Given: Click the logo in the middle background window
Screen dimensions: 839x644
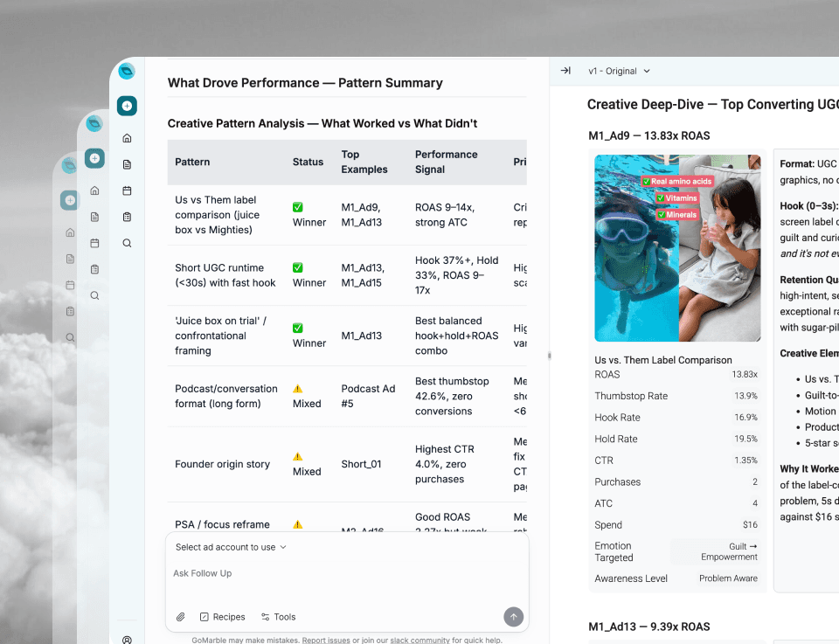Looking at the screenshot, I should (x=94, y=123).
